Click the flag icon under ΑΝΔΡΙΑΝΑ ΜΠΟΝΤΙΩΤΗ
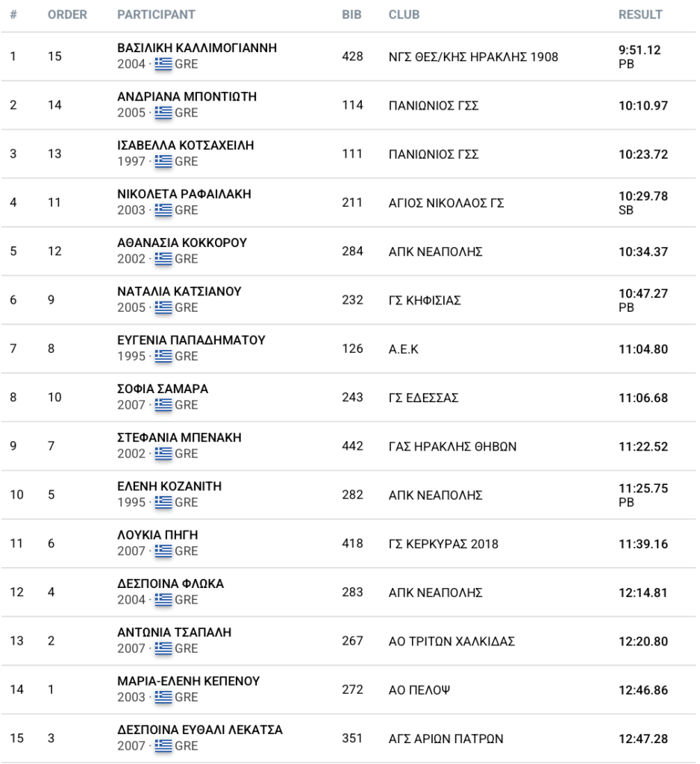This screenshot has width=700, height=764. pos(163,113)
